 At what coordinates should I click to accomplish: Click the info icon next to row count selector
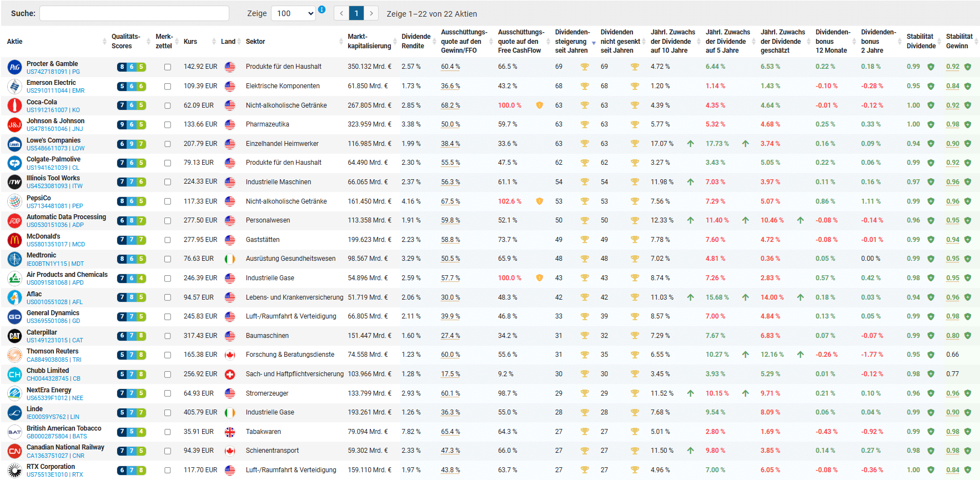pos(321,9)
